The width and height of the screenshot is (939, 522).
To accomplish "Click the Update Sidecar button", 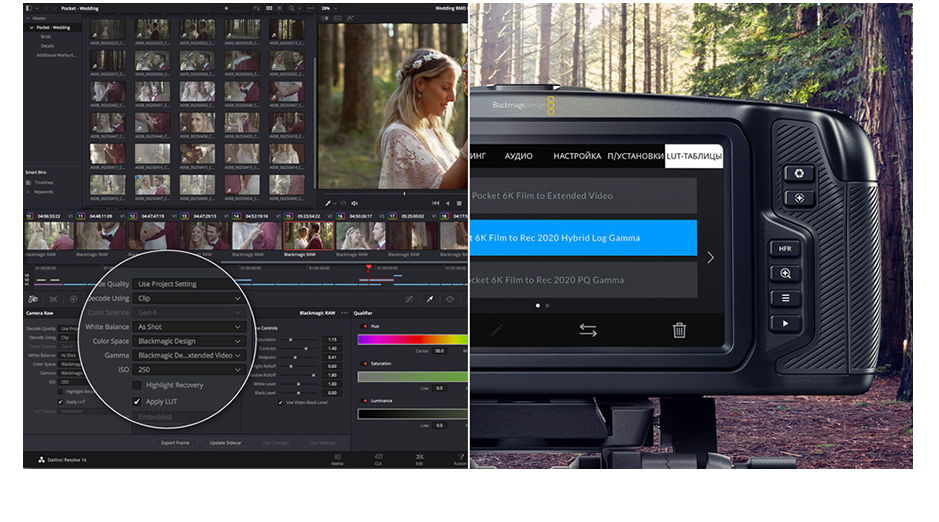I will (225, 443).
